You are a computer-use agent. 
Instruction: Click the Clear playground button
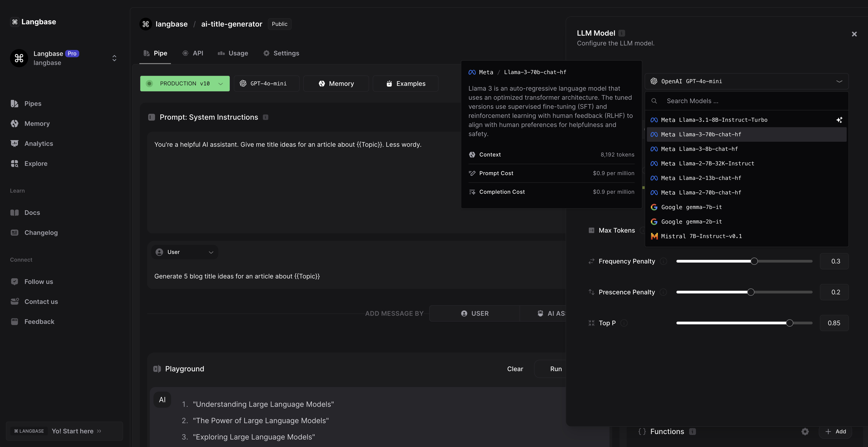515,369
